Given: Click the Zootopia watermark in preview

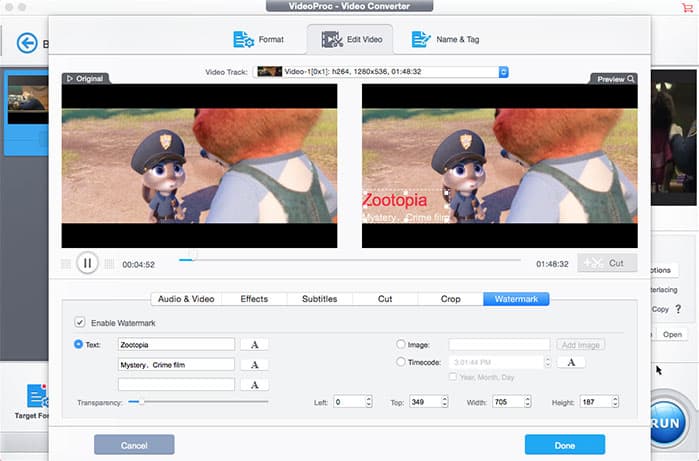Looking at the screenshot, I should (x=395, y=201).
